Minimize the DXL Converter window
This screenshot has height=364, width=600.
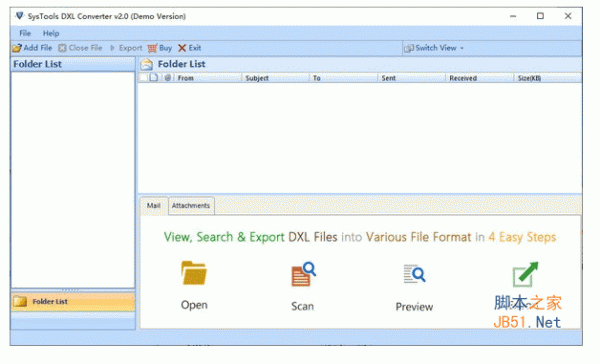pyautogui.click(x=513, y=16)
